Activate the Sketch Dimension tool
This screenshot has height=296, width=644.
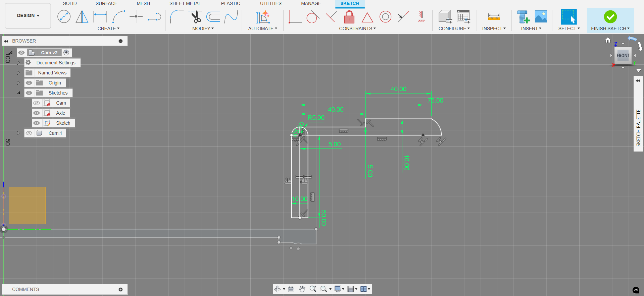(x=100, y=16)
